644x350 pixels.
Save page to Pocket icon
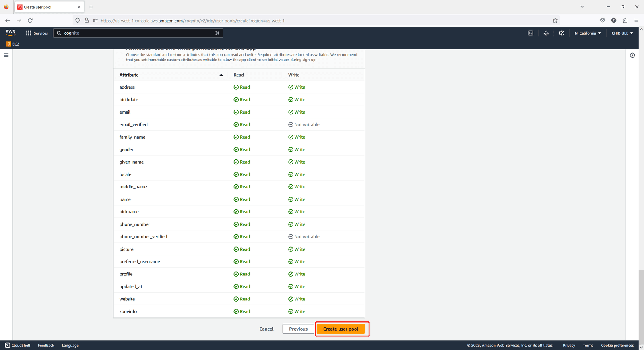click(603, 20)
